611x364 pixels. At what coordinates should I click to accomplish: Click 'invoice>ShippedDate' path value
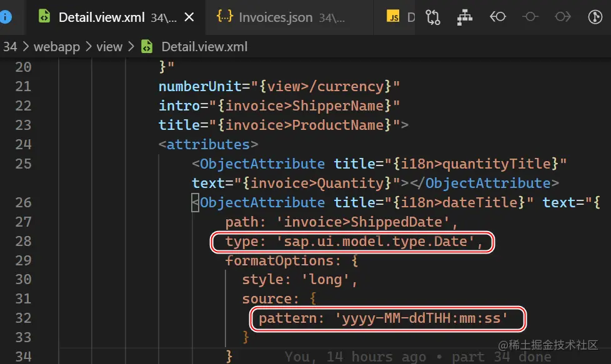tap(363, 222)
